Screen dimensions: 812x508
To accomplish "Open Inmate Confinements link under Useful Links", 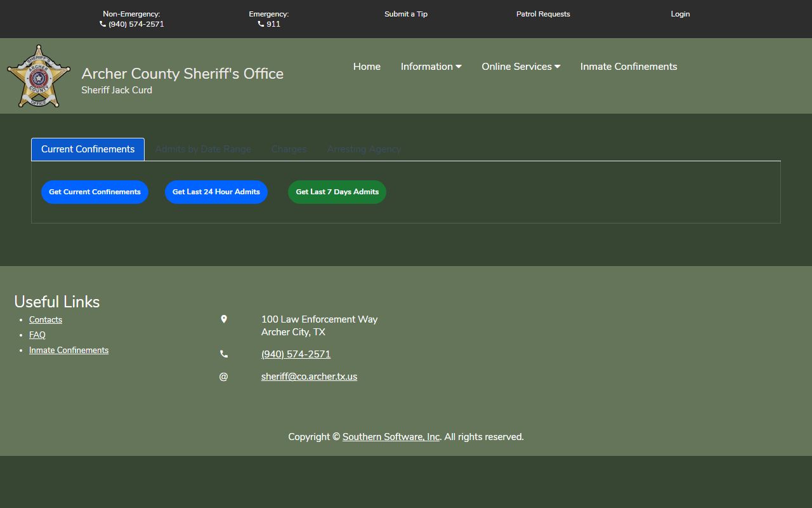I will point(69,351).
